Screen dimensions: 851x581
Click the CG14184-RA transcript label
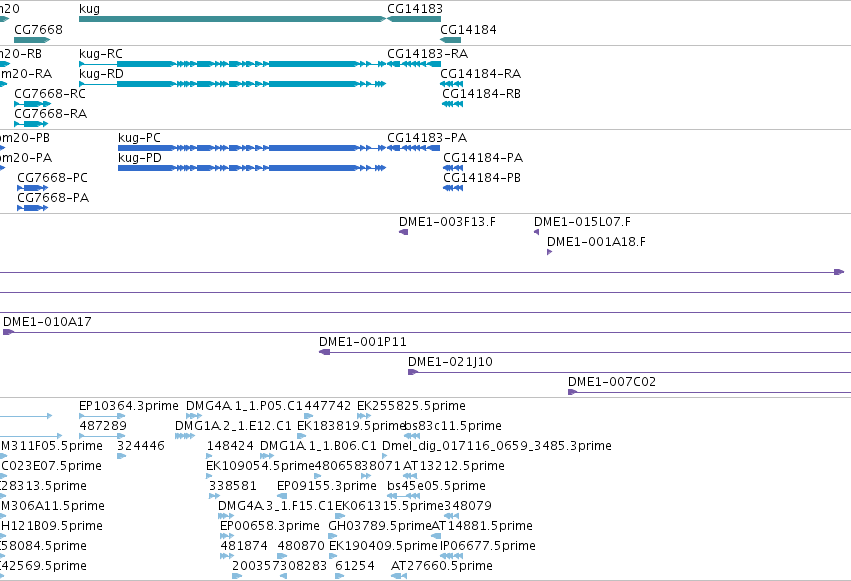point(480,74)
